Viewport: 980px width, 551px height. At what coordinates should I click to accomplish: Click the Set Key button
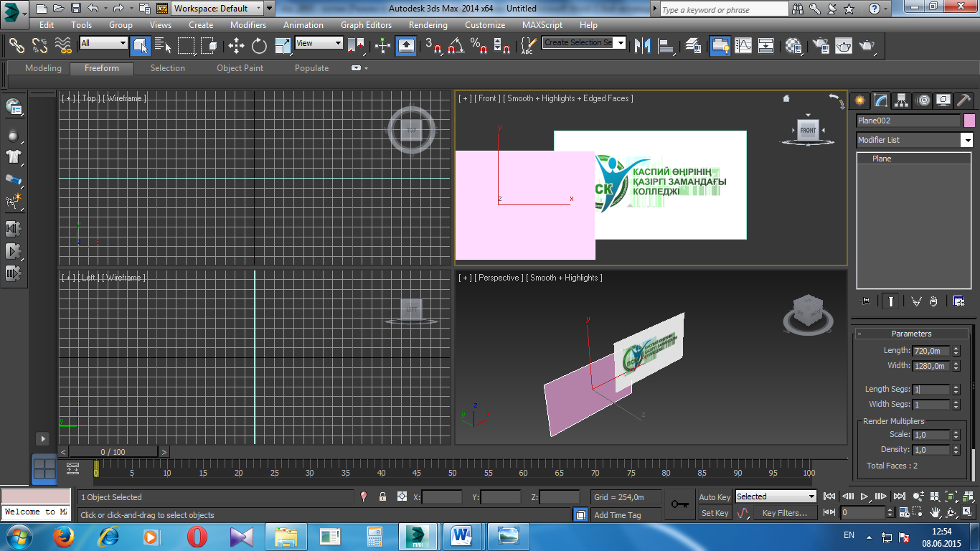(715, 513)
